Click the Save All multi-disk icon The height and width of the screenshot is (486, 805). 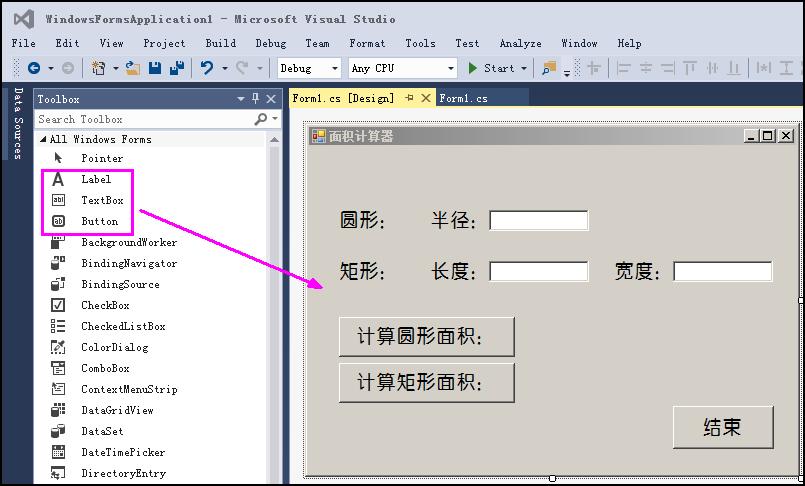click(x=177, y=68)
